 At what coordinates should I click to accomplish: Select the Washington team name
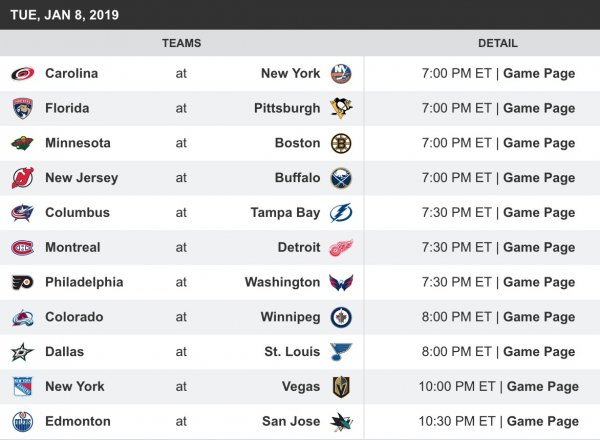pos(282,282)
